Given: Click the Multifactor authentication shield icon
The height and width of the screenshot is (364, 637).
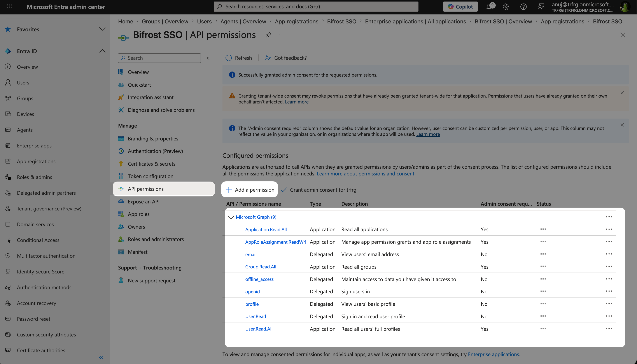Looking at the screenshot, I should click(8, 256).
